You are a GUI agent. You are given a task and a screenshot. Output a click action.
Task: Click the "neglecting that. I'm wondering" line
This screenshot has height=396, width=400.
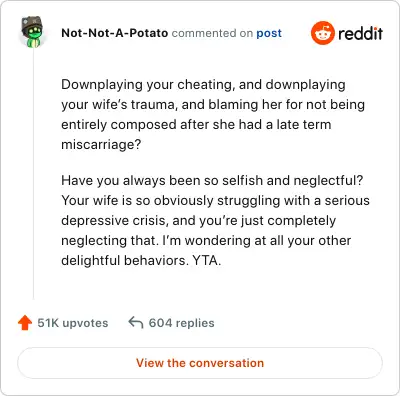(206, 240)
